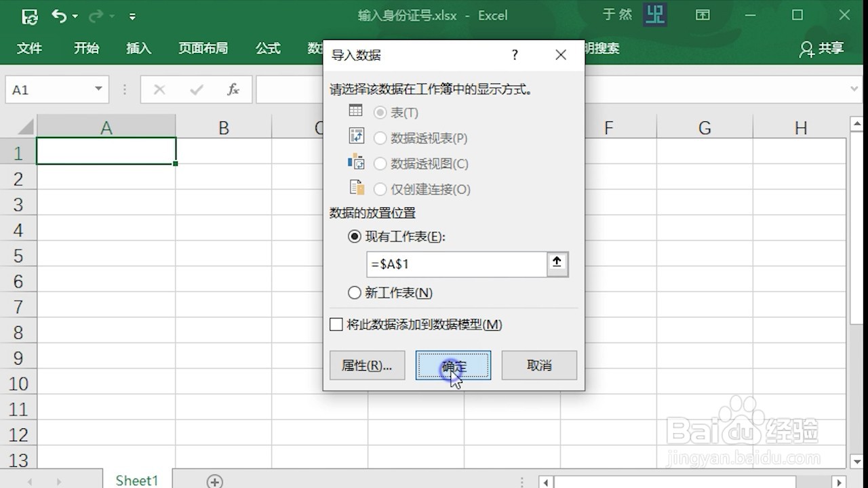Click the PivotTable icon in the import dialog
Viewport: 868px width, 488px height.
355,136
